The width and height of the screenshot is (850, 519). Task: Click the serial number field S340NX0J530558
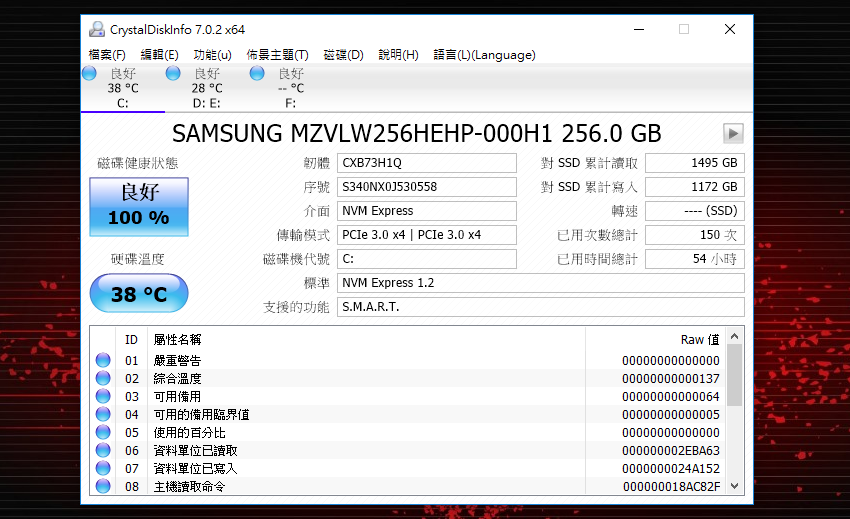click(x=427, y=187)
